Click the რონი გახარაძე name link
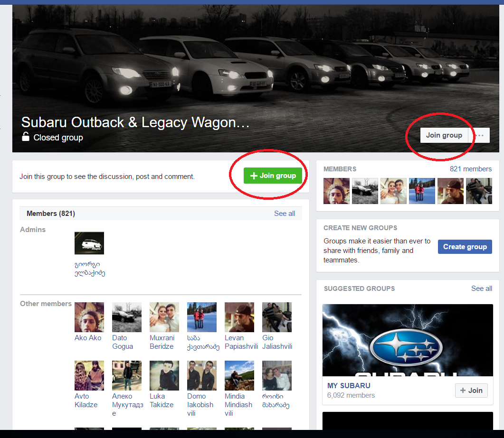Image resolution: width=504 pixels, height=438 pixels. click(x=276, y=401)
